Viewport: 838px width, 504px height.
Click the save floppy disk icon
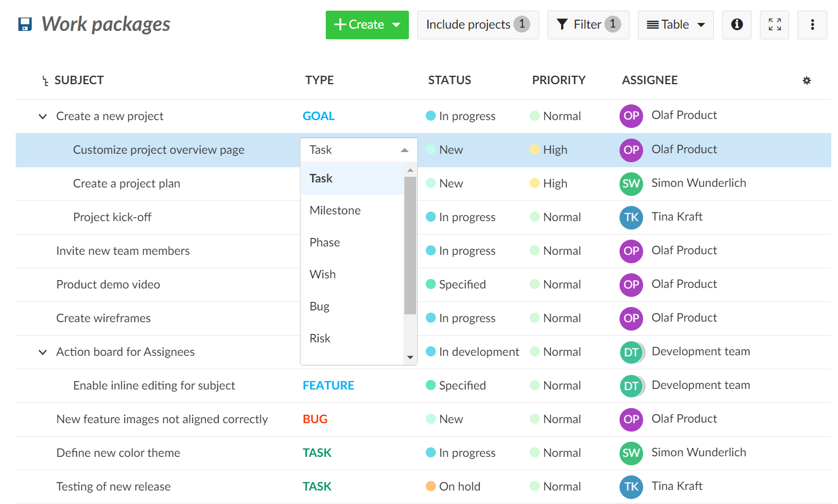(25, 25)
